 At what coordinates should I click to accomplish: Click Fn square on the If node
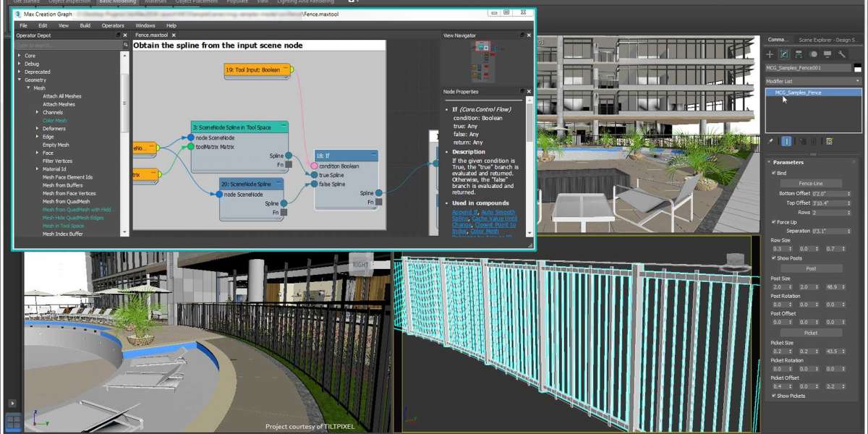(x=378, y=203)
